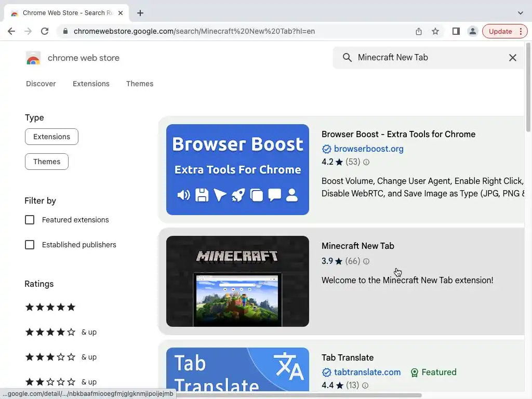The height and width of the screenshot is (399, 532).
Task: Check the Established publishers checkbox
Action: click(30, 245)
